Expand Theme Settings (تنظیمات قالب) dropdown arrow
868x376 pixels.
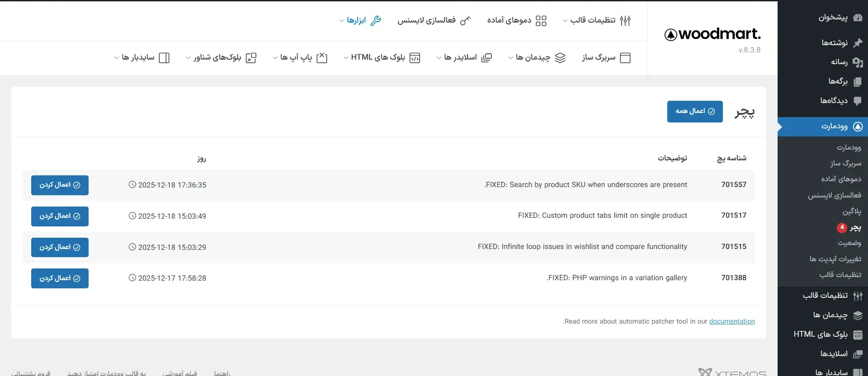coord(565,21)
